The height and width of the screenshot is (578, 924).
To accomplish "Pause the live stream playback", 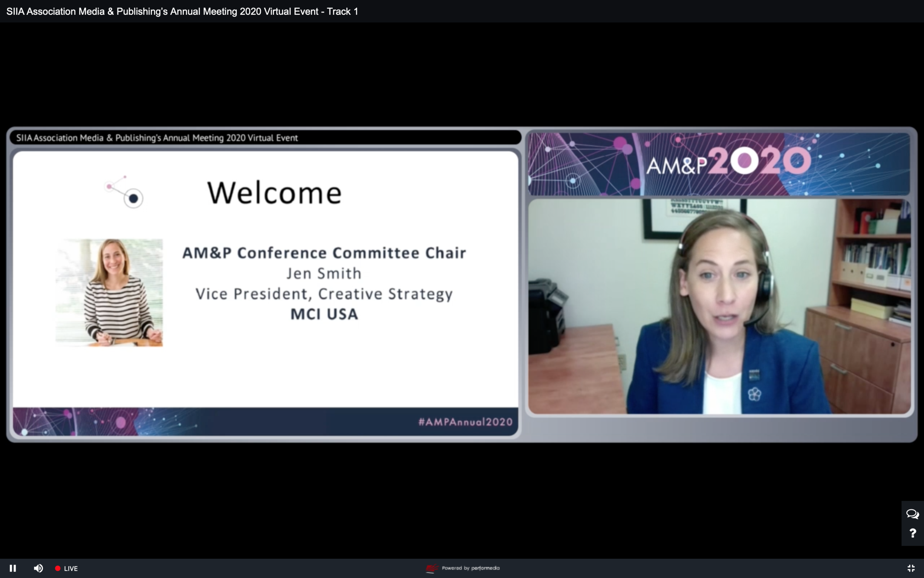I will pyautogui.click(x=13, y=568).
